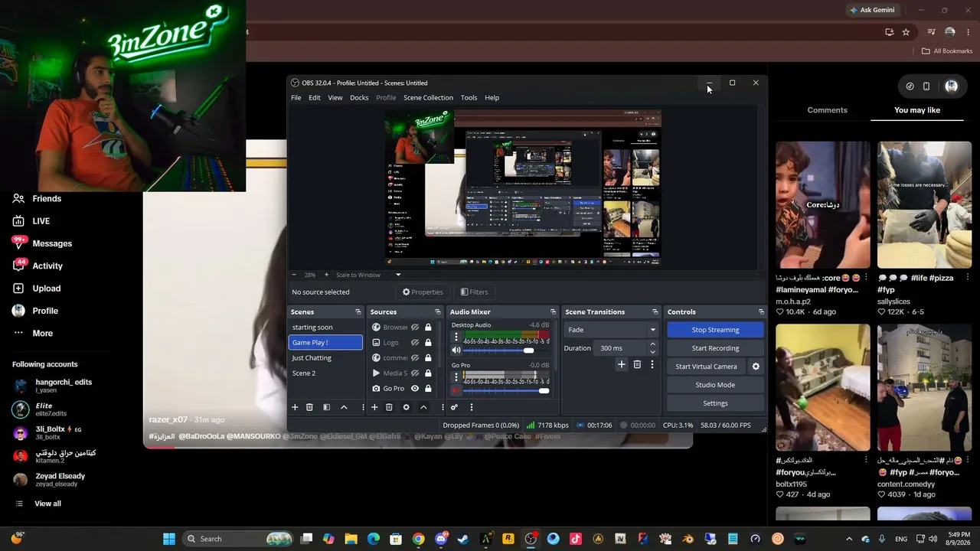This screenshot has width=980, height=551.
Task: Move the selected scene up
Action: tap(344, 407)
